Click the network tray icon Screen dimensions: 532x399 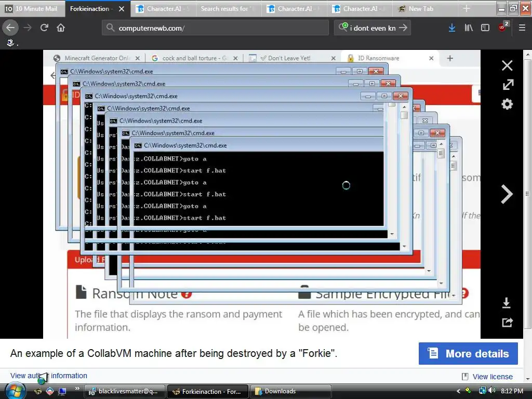[482, 391]
